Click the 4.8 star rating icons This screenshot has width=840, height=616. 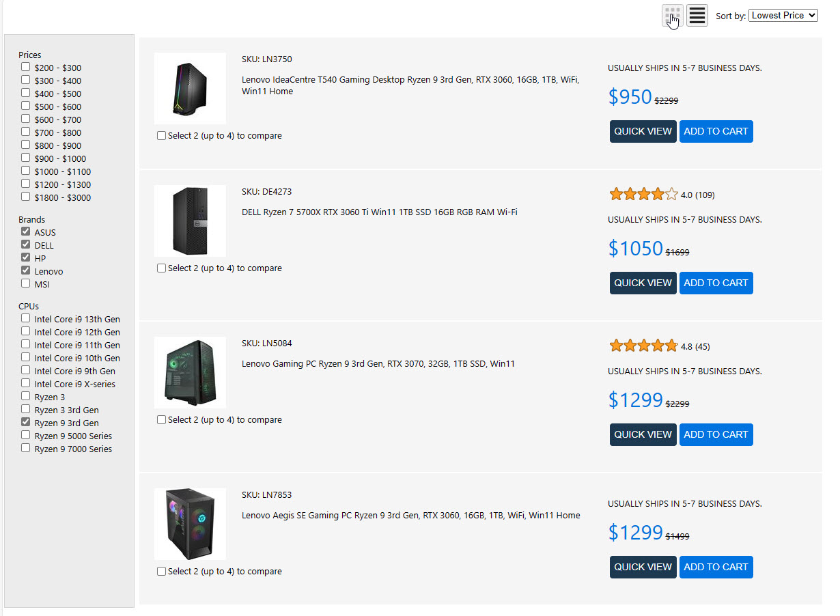click(x=643, y=346)
